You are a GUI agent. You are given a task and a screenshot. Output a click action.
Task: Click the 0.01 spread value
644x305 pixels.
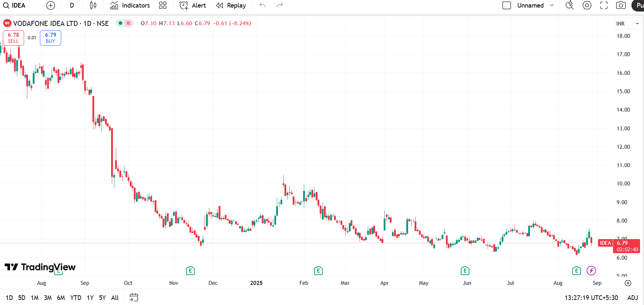pos(32,37)
